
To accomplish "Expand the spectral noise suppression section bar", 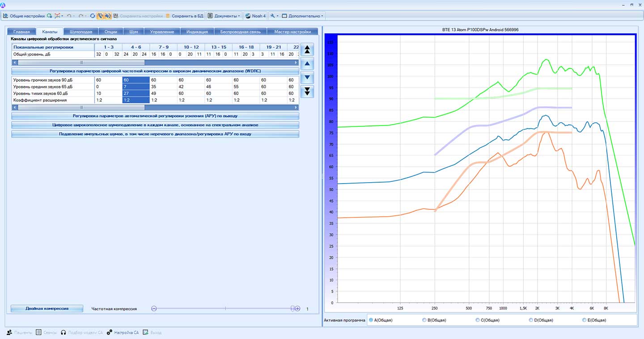I will coord(155,125).
